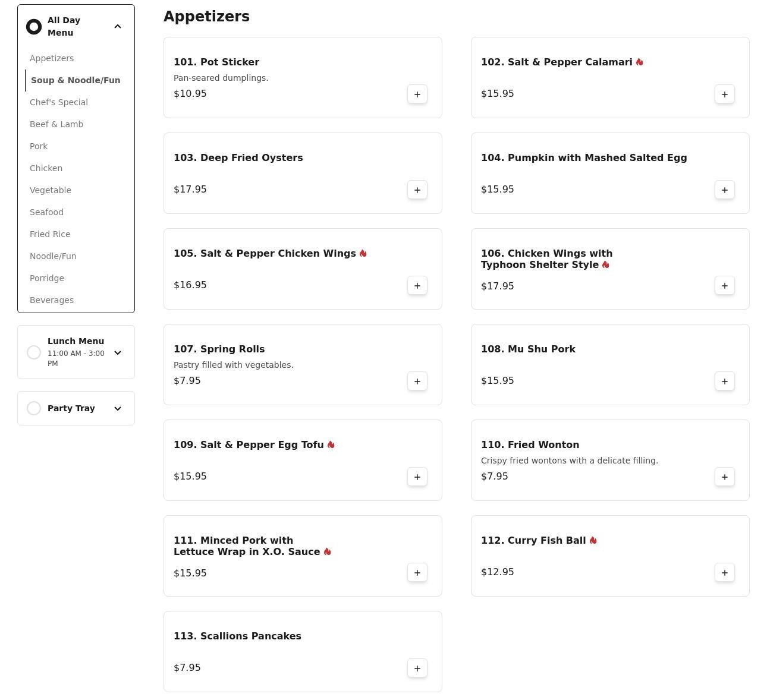Viewport: 767px width, 700px height.
Task: Open the Chef's Special category link
Action: pyautogui.click(x=59, y=102)
